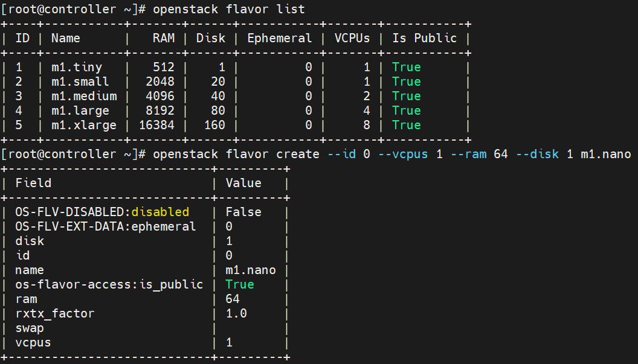
Task: Click the 'swap' field in result table
Action: [x=30, y=328]
